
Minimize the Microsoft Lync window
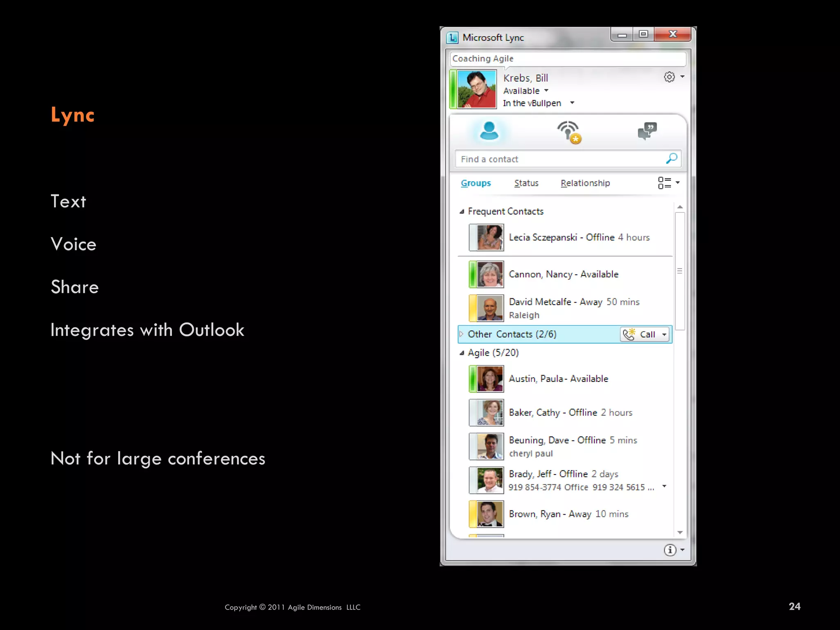point(622,34)
